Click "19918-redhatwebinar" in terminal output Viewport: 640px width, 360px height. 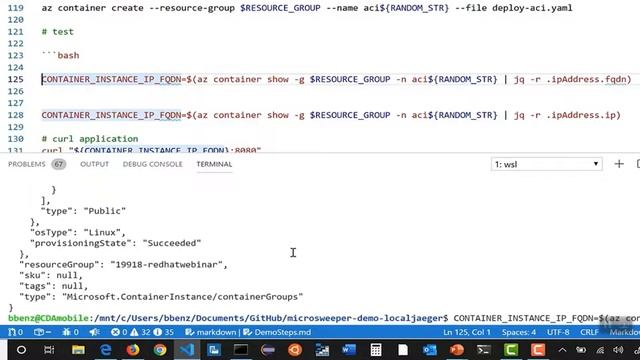coord(166,264)
